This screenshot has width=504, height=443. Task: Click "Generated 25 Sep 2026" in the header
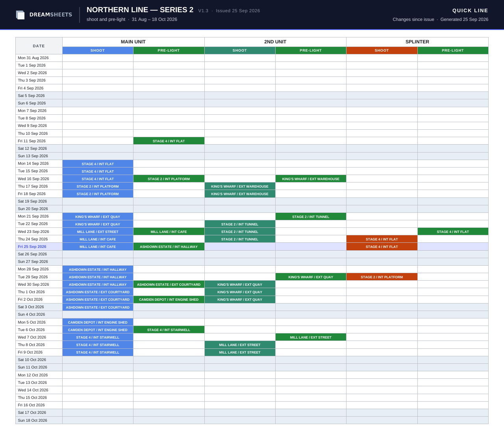(464, 19)
